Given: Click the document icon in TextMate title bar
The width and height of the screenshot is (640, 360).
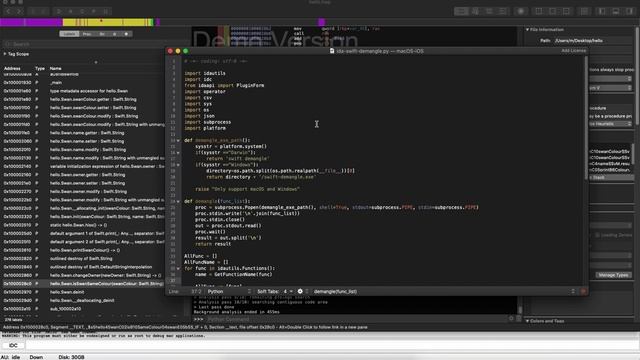Looking at the screenshot, I should [x=332, y=51].
